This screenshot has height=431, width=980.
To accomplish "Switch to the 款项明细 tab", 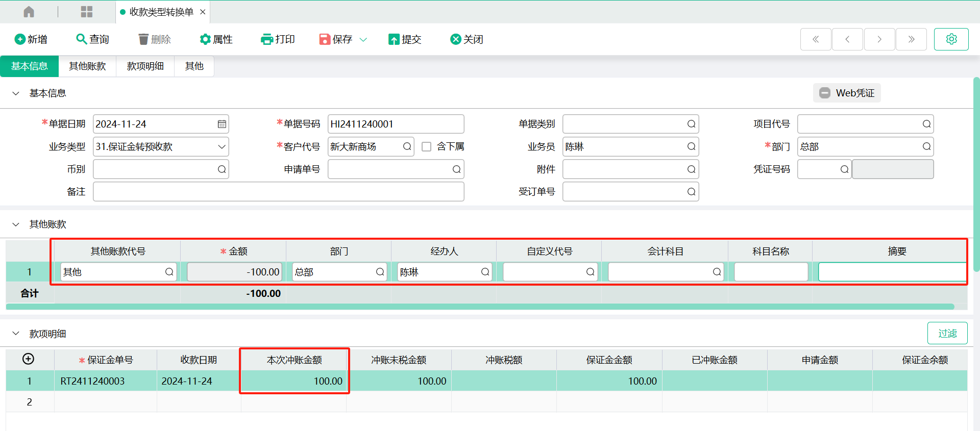I will [x=145, y=66].
